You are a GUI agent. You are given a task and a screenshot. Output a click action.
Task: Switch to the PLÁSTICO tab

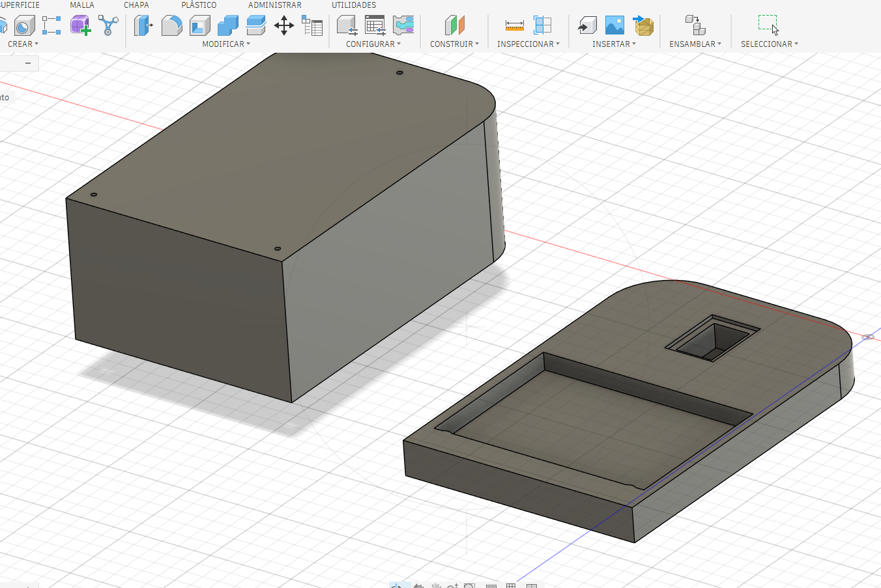click(x=199, y=5)
